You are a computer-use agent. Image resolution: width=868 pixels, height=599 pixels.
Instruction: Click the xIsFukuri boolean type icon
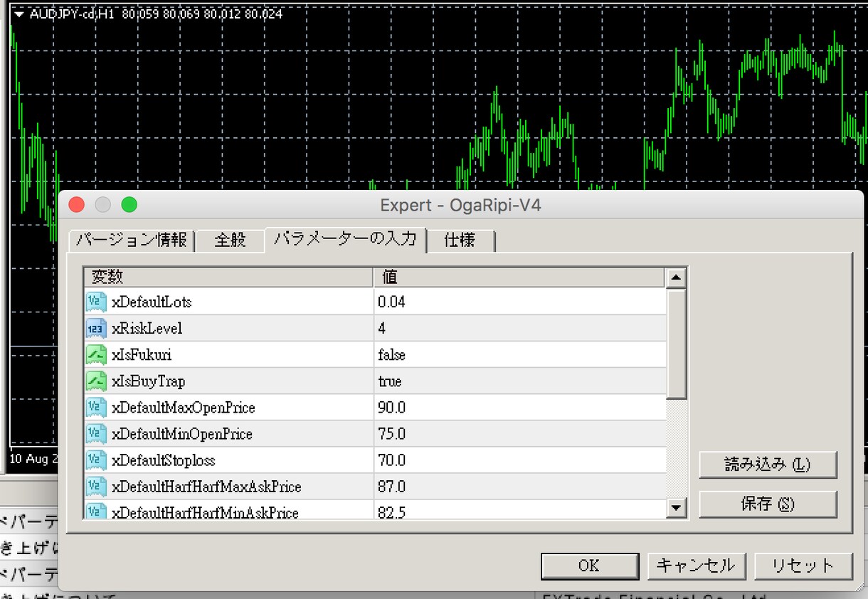[96, 354]
